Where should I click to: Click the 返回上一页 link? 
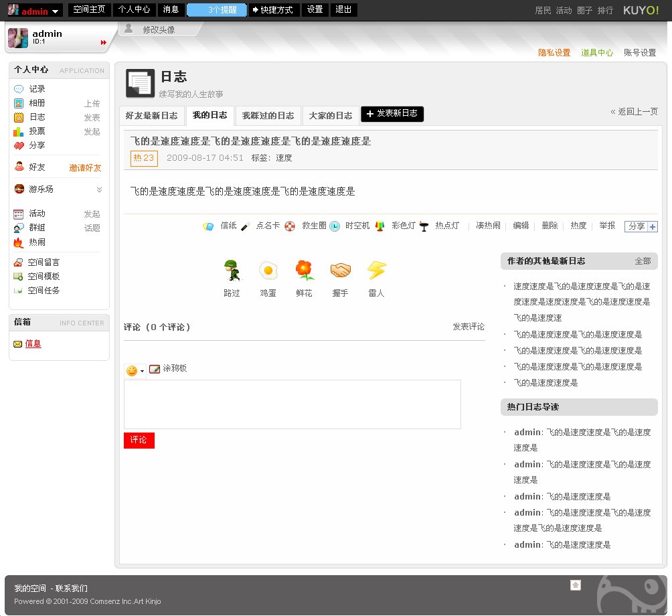click(x=634, y=112)
